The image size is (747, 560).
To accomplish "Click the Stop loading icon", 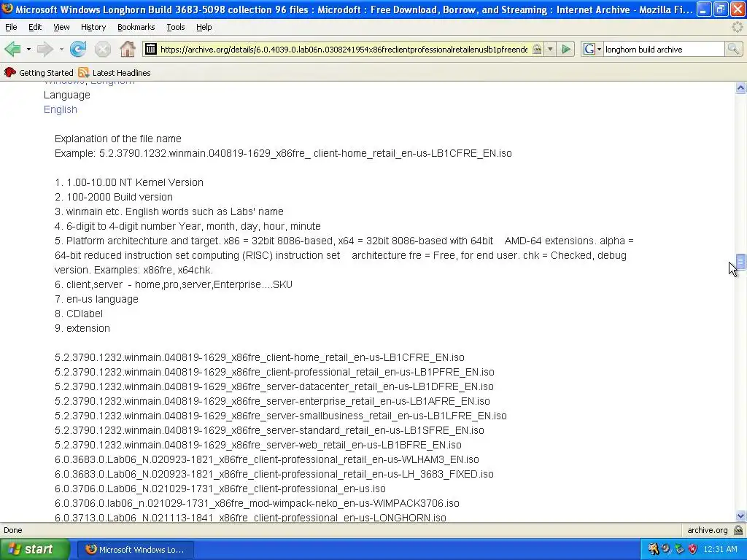I will pyautogui.click(x=102, y=49).
